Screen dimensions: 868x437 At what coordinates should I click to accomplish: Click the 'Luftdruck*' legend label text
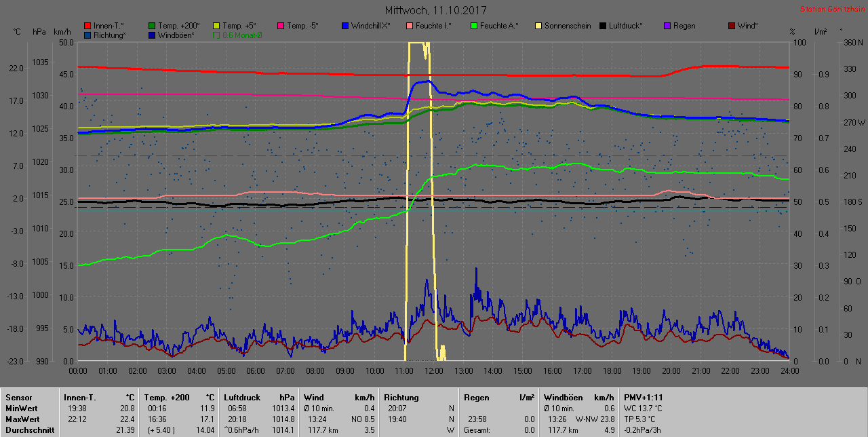(x=625, y=26)
